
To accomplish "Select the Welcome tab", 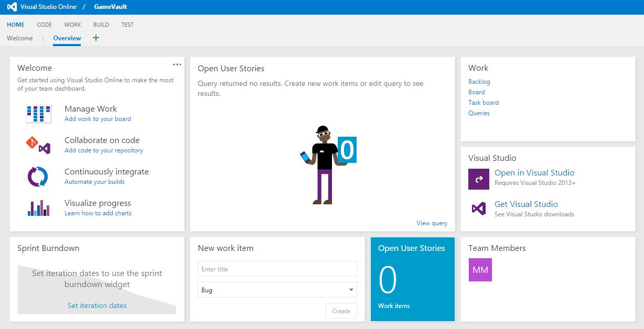I will [x=20, y=38].
